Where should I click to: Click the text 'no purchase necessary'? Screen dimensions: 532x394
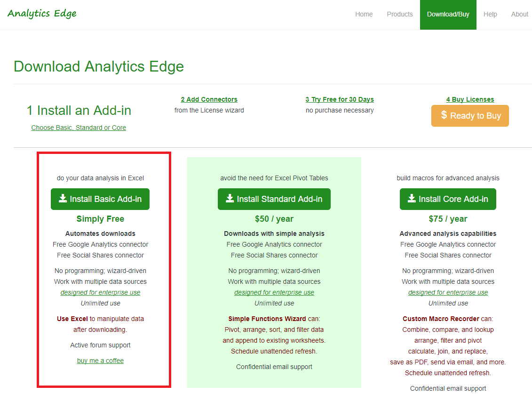pos(340,111)
